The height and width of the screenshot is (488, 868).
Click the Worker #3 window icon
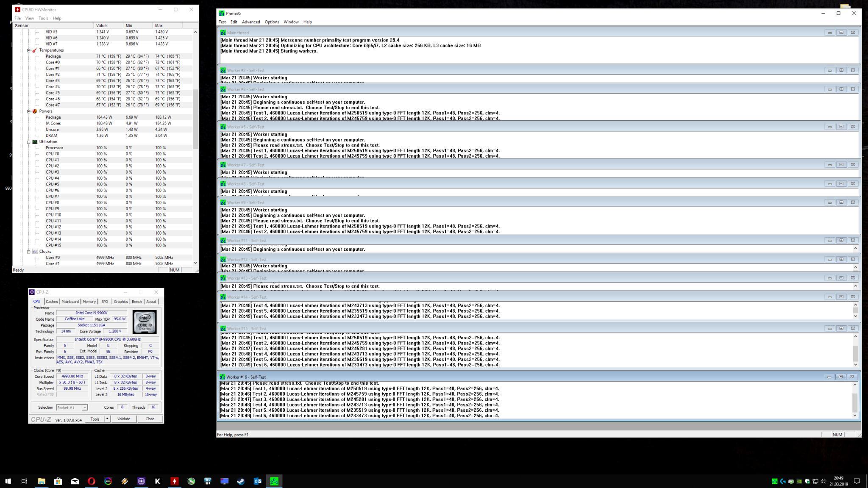pos(223,89)
